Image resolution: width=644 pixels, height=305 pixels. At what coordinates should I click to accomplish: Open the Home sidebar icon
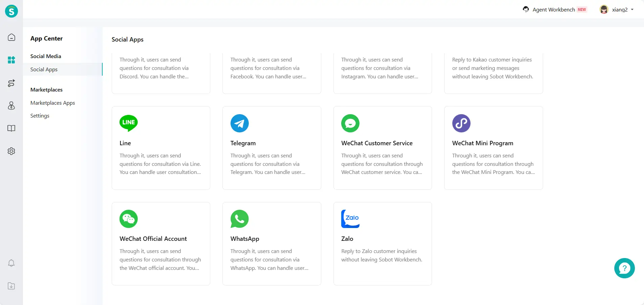pyautogui.click(x=11, y=37)
